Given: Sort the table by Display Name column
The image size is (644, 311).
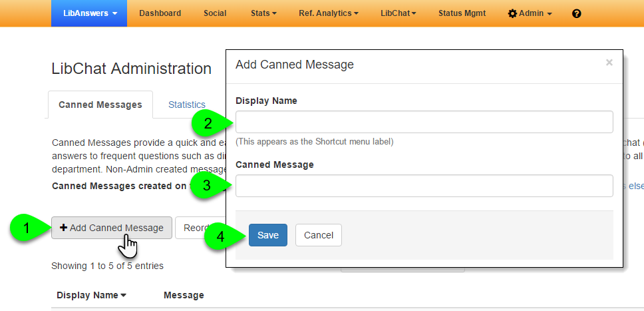Looking at the screenshot, I should [91, 295].
